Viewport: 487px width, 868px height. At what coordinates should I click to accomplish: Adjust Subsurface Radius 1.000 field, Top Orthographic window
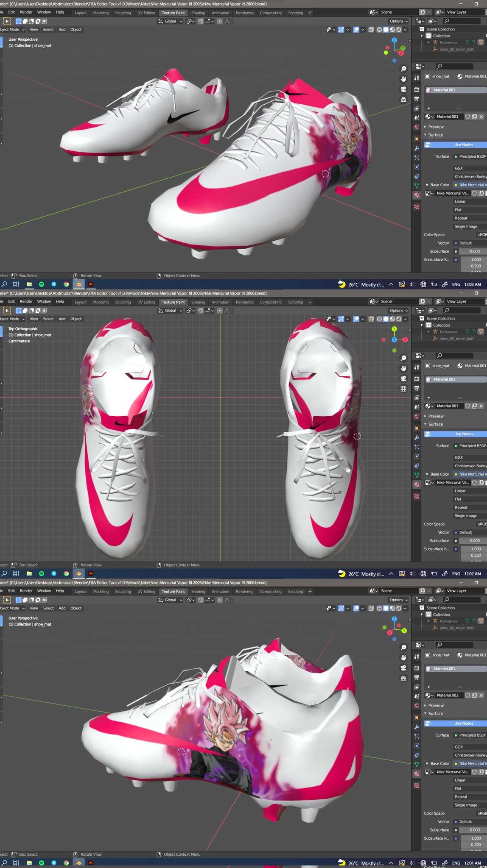click(474, 549)
